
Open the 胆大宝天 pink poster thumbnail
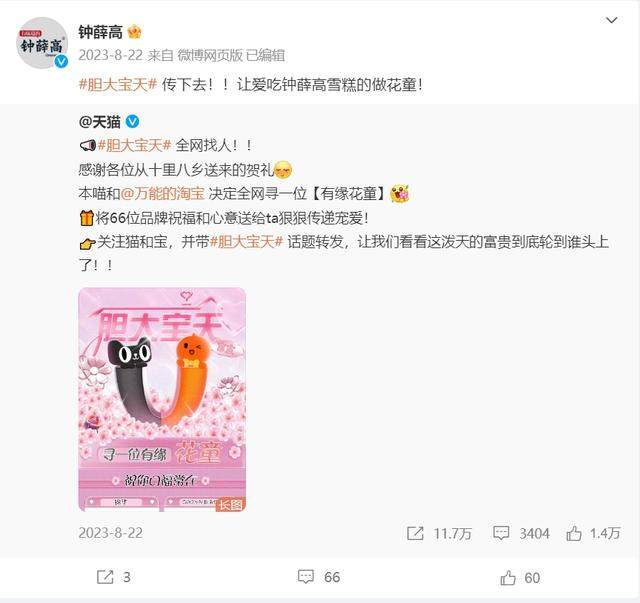(162, 399)
